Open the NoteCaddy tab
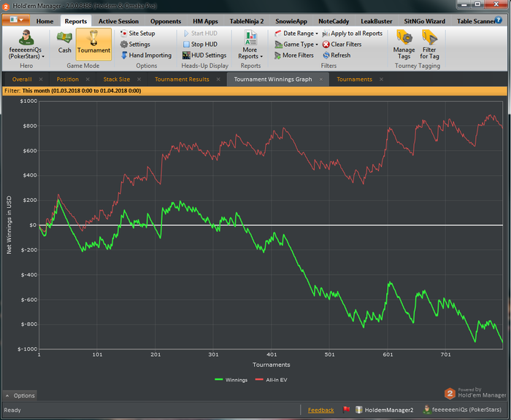This screenshot has width=511, height=420. [x=334, y=21]
